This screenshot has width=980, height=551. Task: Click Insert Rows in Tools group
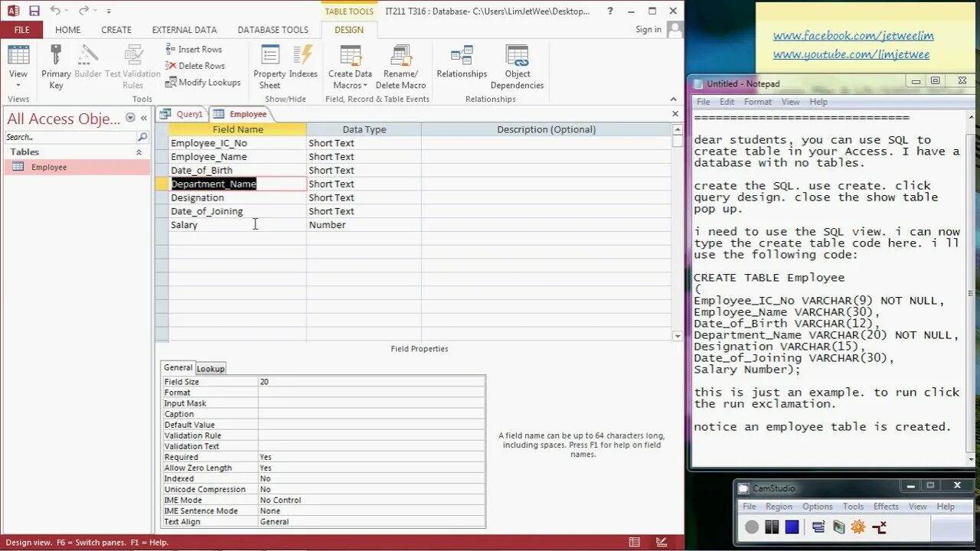pyautogui.click(x=194, y=49)
